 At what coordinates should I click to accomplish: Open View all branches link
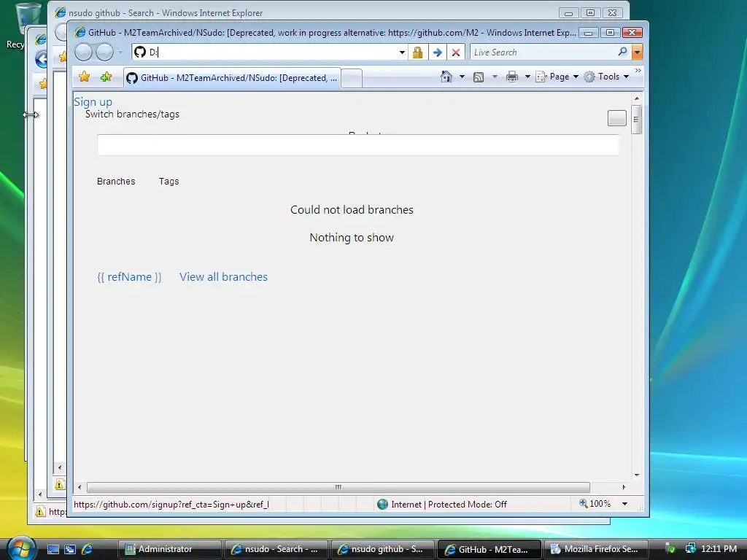(223, 277)
